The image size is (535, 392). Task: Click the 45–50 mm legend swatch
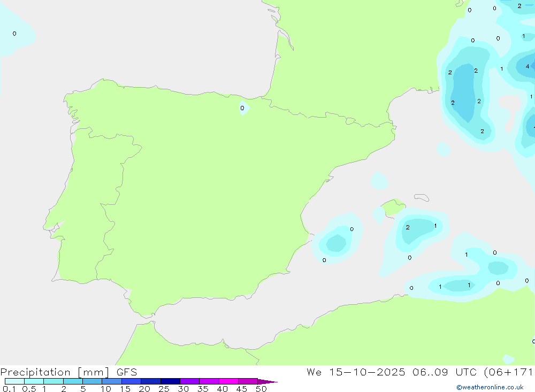point(248,381)
